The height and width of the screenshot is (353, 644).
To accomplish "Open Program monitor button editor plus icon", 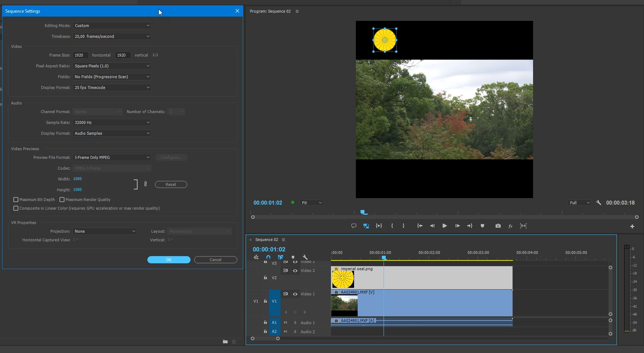I will pyautogui.click(x=632, y=226).
